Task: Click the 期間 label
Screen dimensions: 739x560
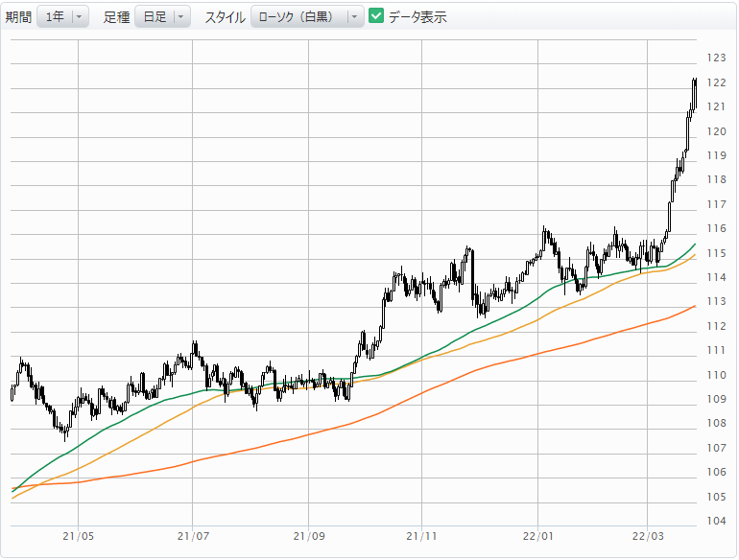Action: 18,17
